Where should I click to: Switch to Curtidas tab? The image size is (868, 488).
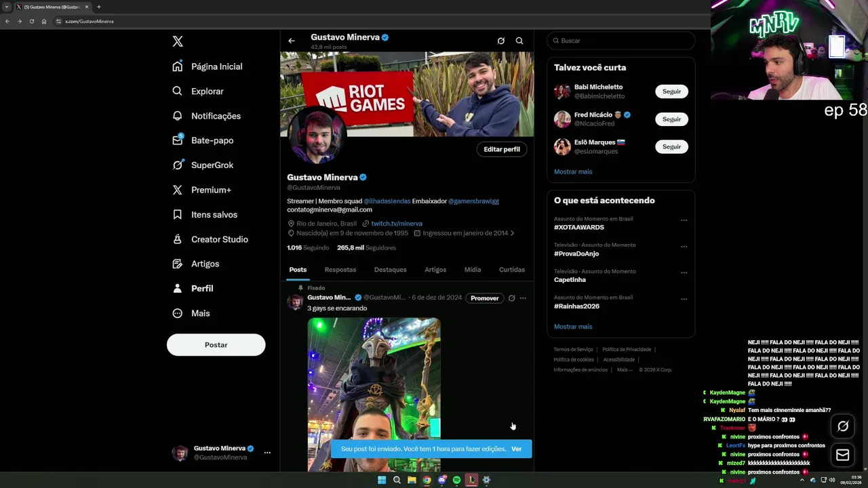(512, 270)
